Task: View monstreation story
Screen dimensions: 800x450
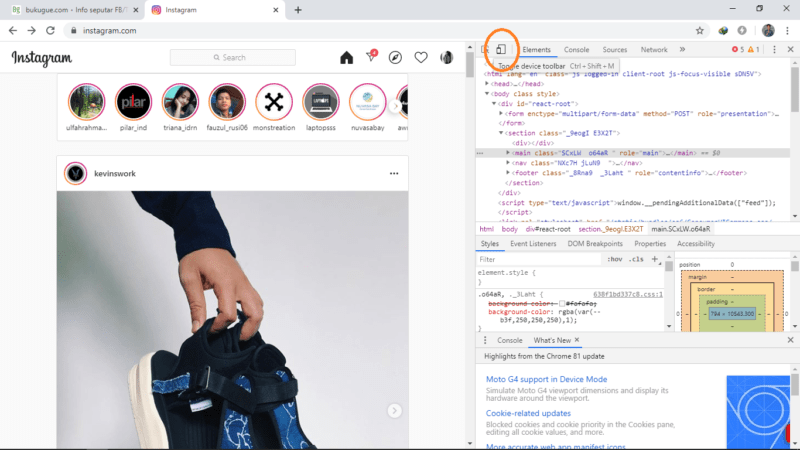Action: (x=274, y=102)
